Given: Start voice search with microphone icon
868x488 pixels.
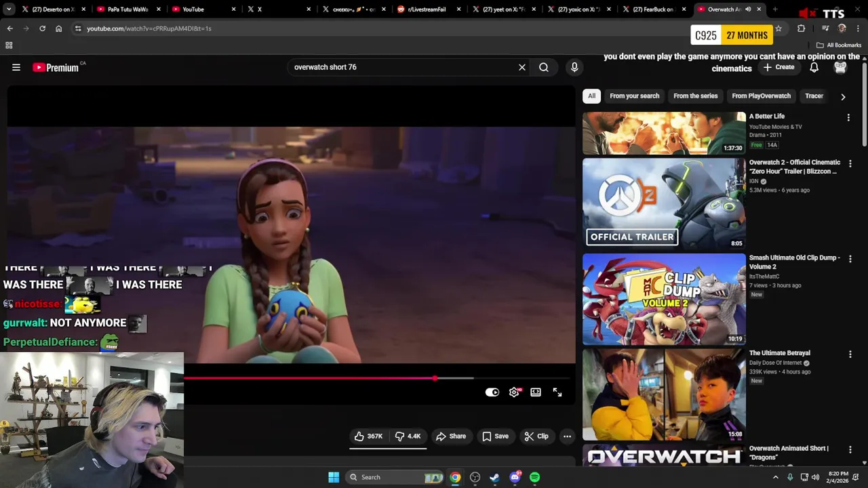Looking at the screenshot, I should tap(574, 67).
